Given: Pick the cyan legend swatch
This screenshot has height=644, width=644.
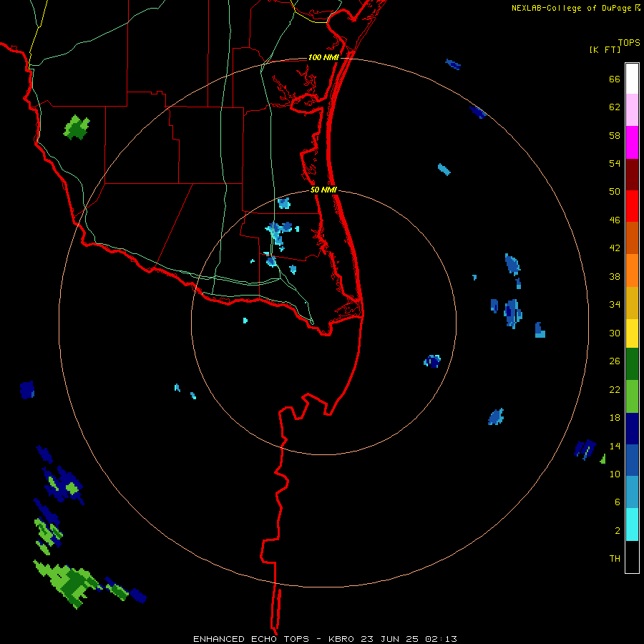Looking at the screenshot, I should pyautogui.click(x=632, y=525).
